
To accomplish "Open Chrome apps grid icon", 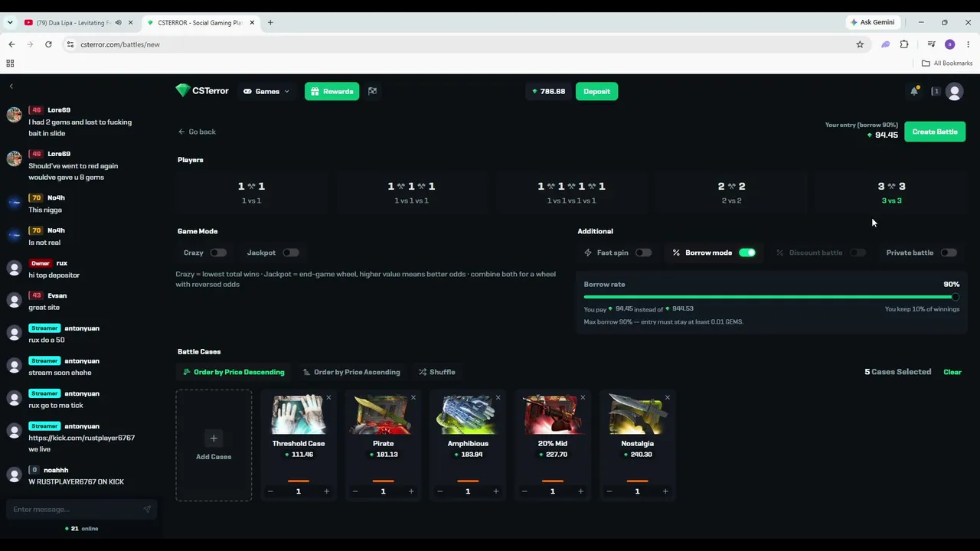I will pyautogui.click(x=10, y=64).
